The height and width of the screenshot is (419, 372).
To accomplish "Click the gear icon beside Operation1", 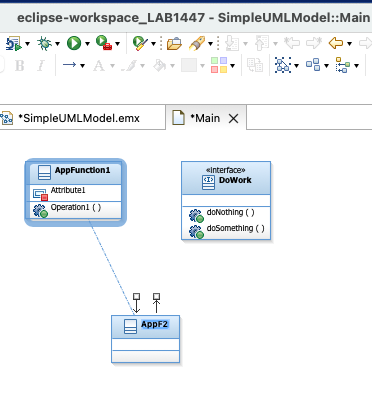I will (x=40, y=211).
